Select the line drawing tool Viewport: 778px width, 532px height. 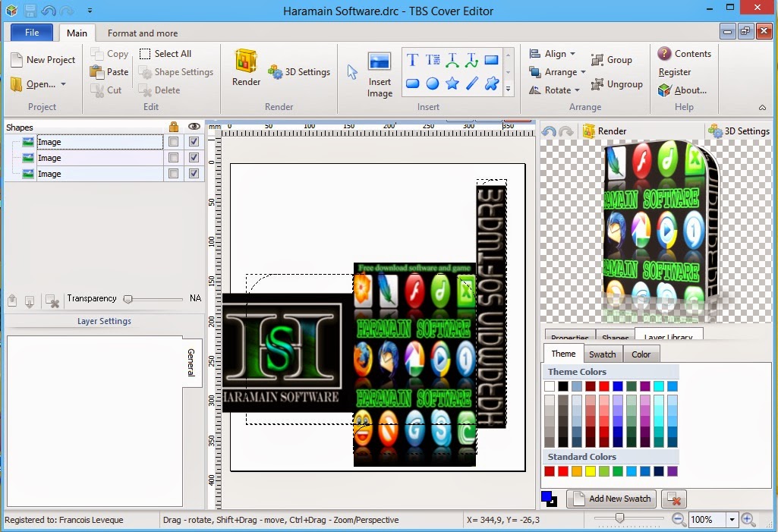point(471,83)
